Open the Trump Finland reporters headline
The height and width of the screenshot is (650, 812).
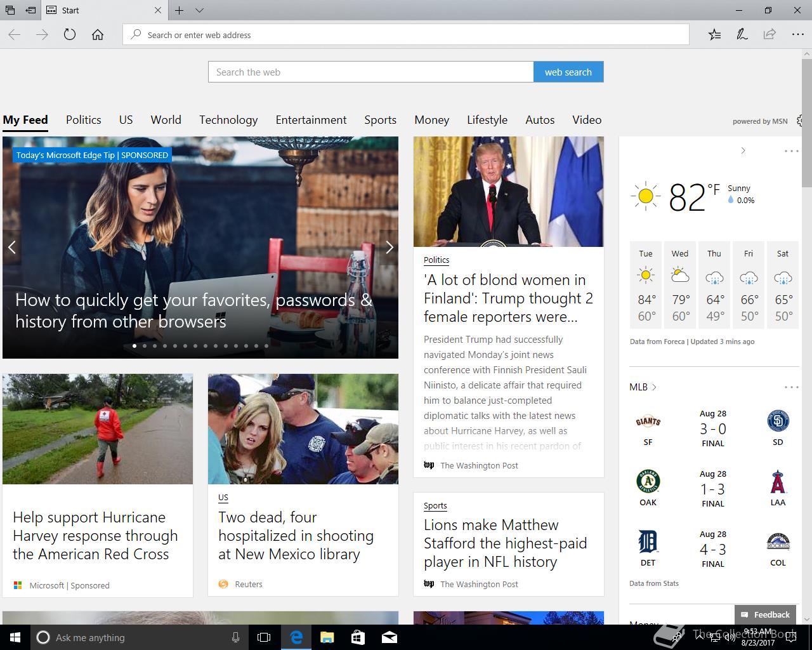[x=508, y=298]
